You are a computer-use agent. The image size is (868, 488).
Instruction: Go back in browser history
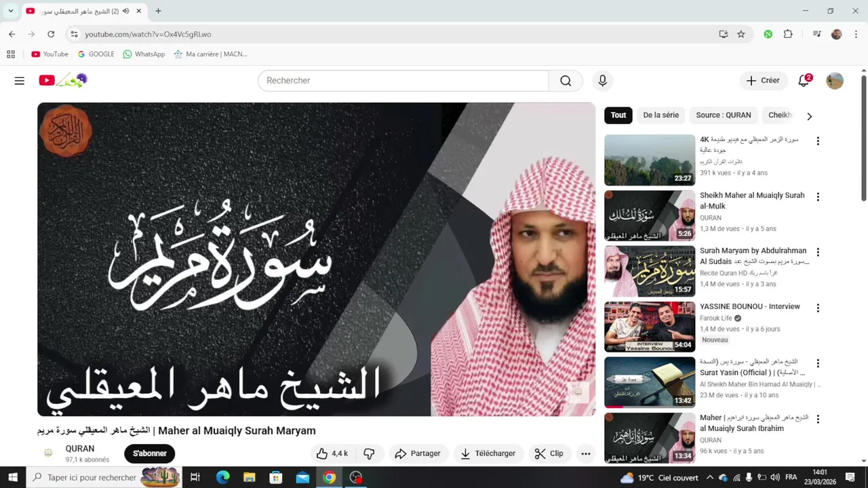tap(12, 34)
